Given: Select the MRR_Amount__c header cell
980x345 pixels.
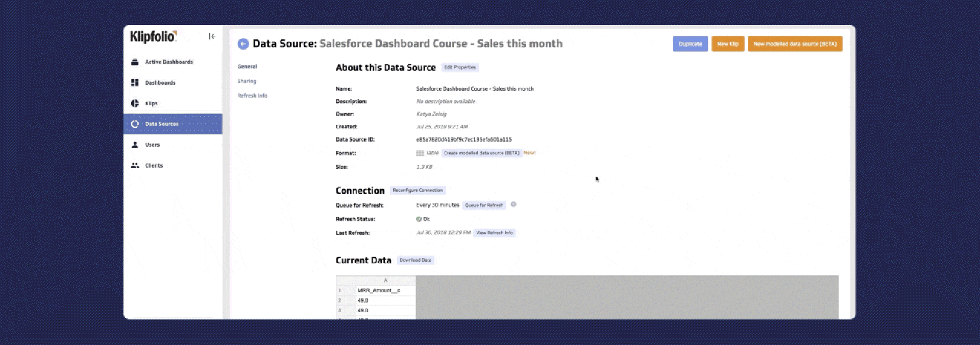Looking at the screenshot, I should click(379, 290).
